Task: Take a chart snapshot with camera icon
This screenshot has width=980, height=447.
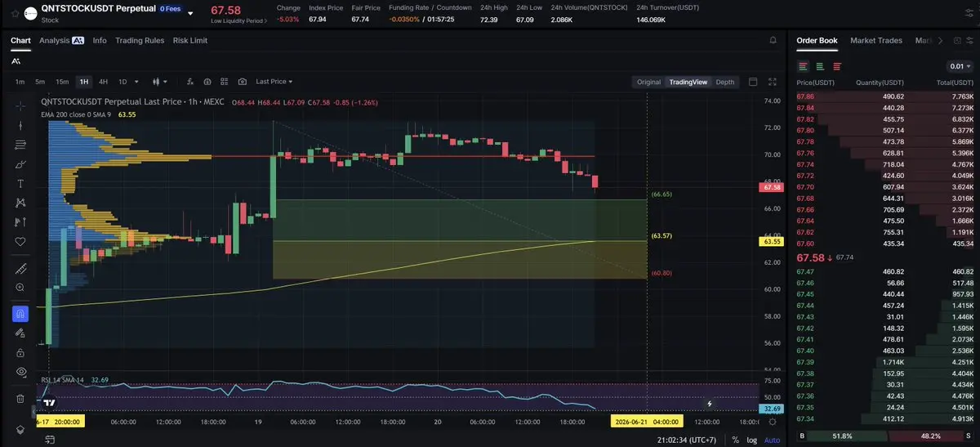Action: (243, 82)
